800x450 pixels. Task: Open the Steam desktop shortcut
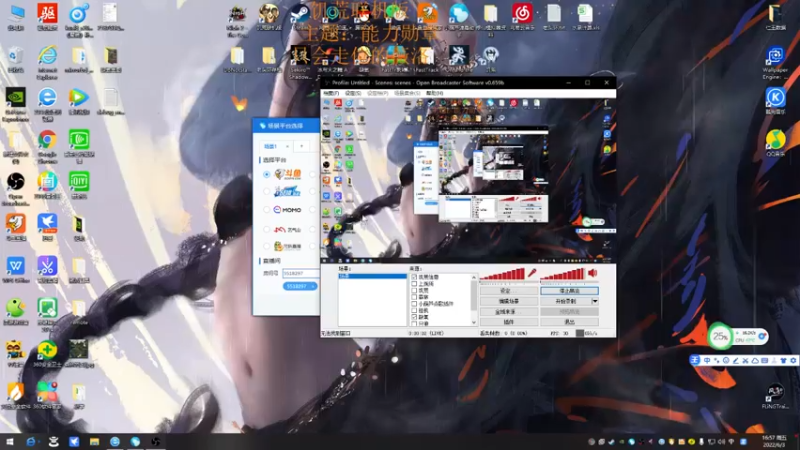(x=301, y=16)
